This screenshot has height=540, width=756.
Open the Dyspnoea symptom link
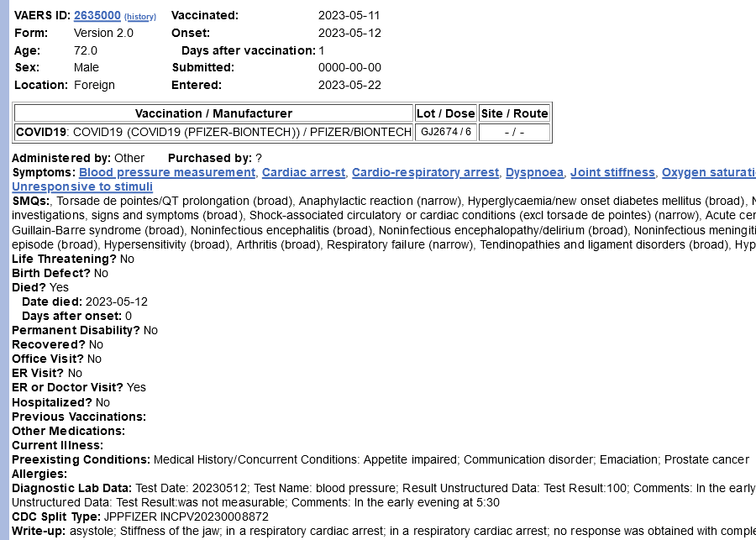pyautogui.click(x=534, y=173)
